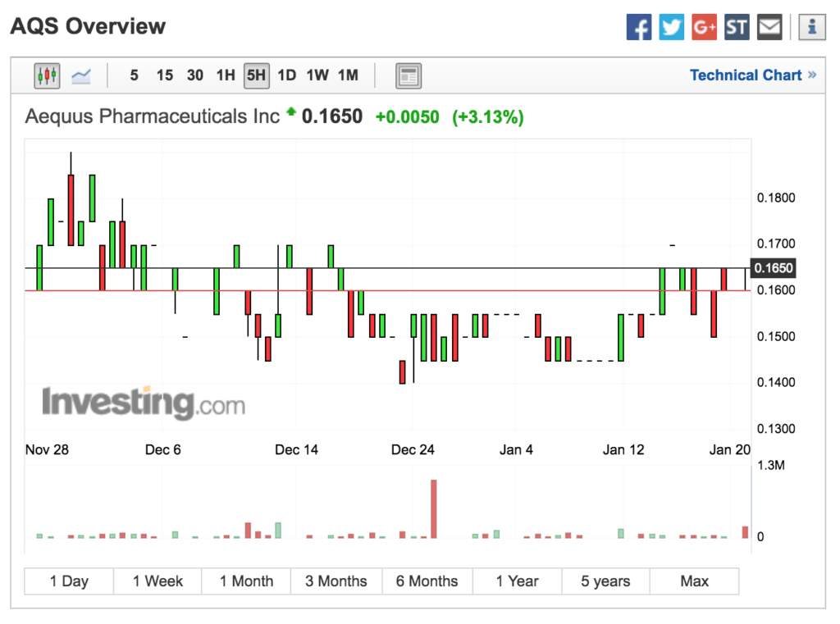This screenshot has width=840, height=624.
Task: Open the Technical Chart link
Action: [753, 75]
